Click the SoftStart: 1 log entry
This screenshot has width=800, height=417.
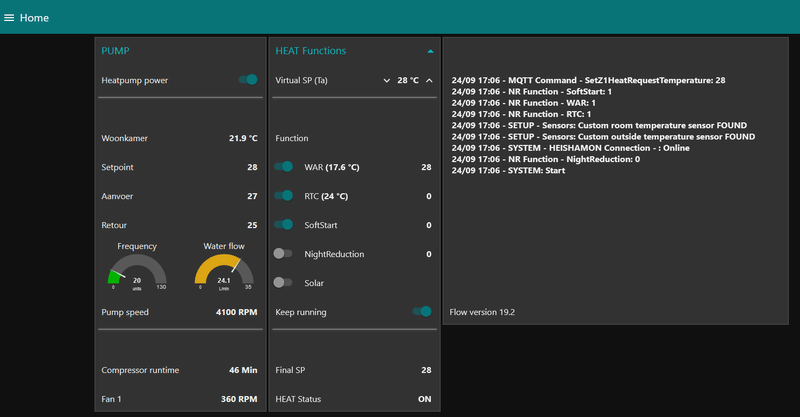click(532, 91)
